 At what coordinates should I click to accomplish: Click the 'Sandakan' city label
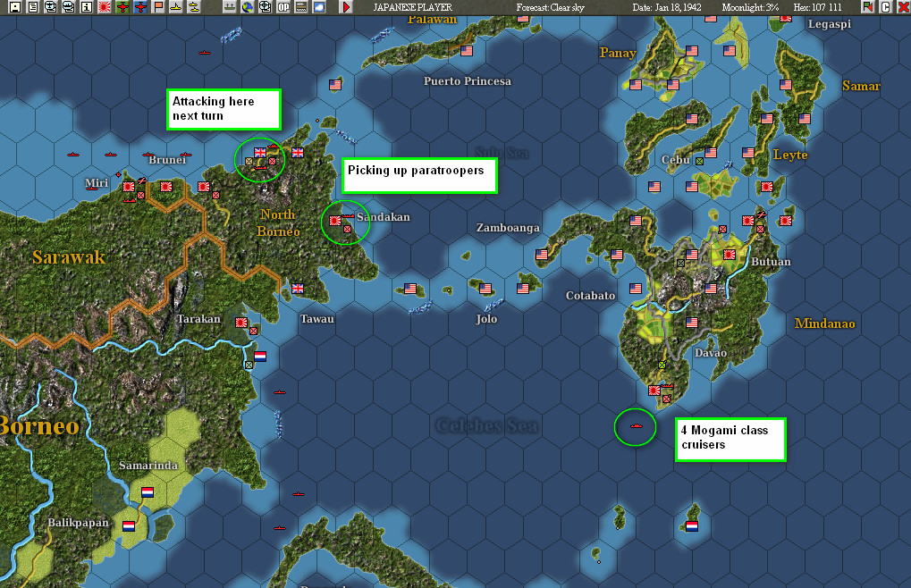[384, 217]
